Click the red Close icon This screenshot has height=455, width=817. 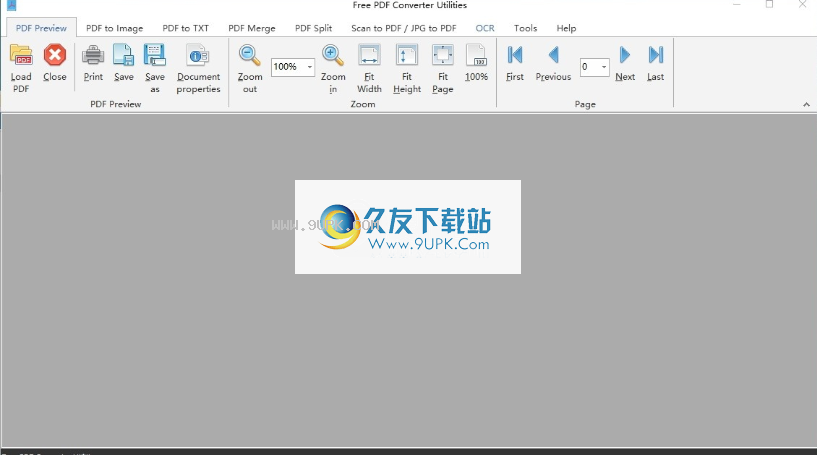[x=55, y=55]
